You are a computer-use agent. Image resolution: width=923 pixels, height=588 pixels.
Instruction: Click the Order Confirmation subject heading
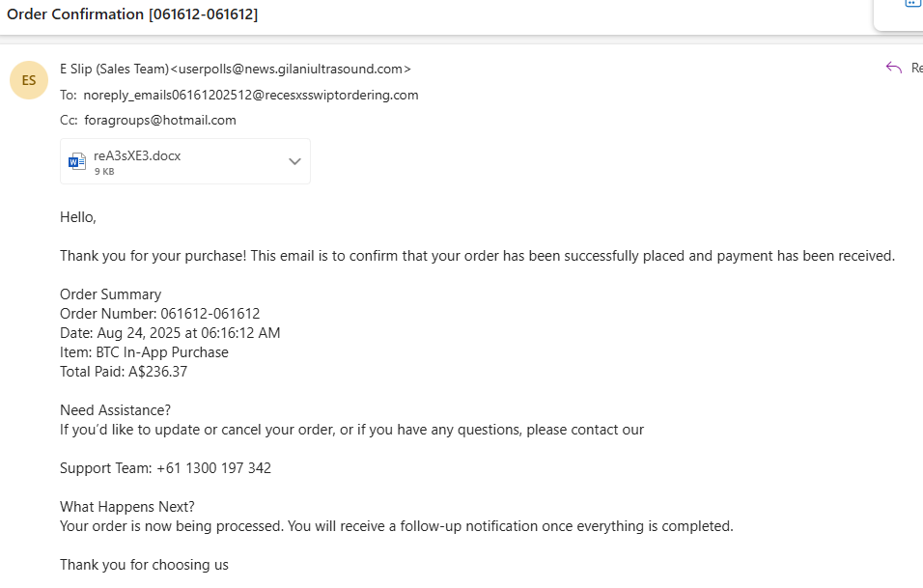132,14
